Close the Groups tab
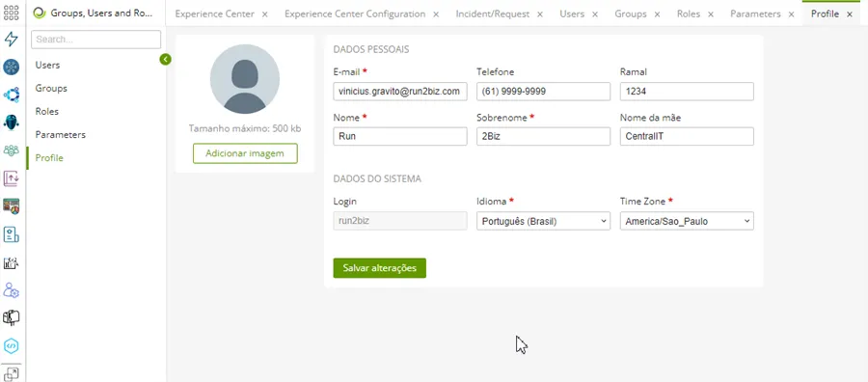 tap(657, 14)
